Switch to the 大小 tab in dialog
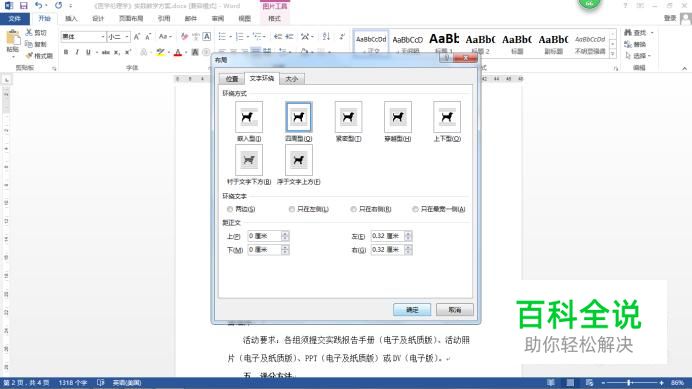 292,79
